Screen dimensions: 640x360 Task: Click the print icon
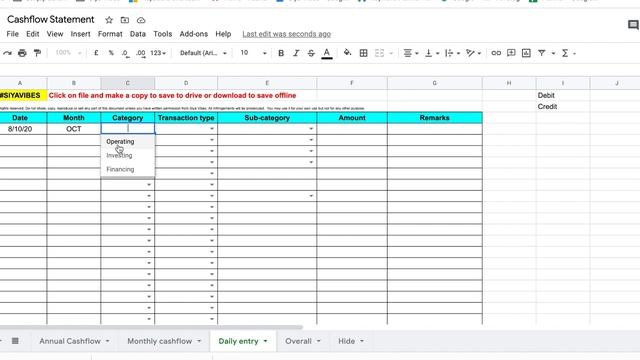pyautogui.click(x=22, y=53)
